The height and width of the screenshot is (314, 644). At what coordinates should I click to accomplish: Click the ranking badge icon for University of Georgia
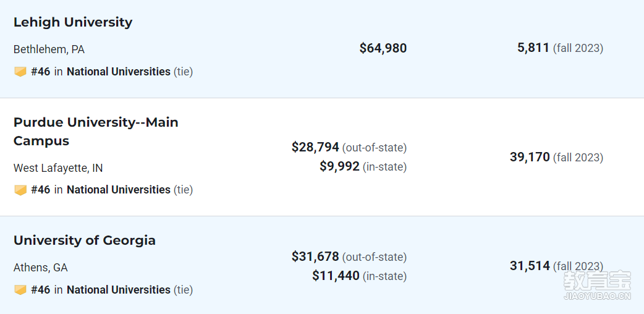[20, 290]
